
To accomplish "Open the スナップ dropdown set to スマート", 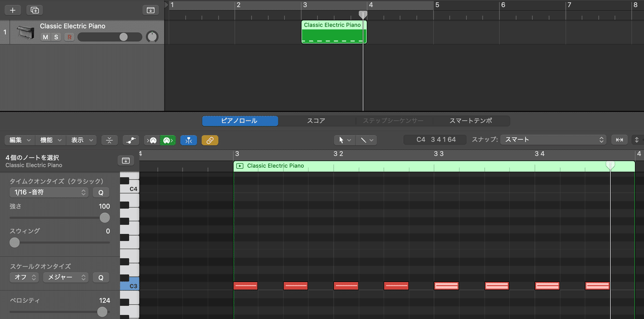I will tap(553, 140).
